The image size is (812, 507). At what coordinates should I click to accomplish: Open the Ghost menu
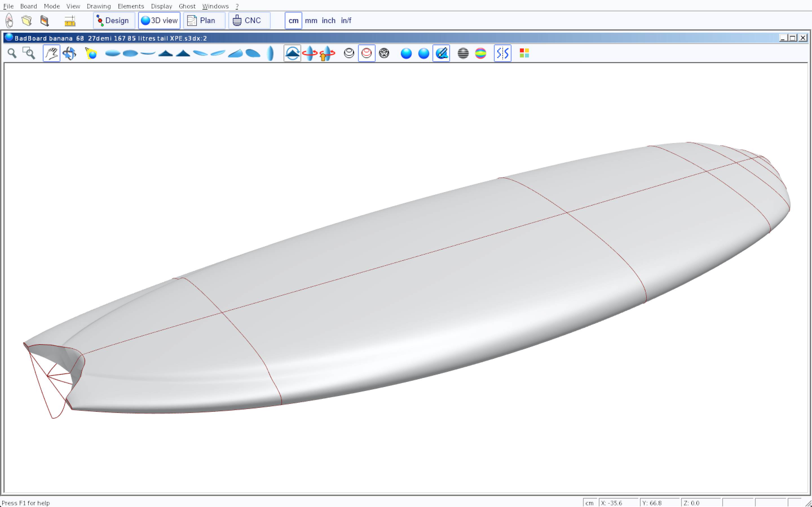coord(187,6)
